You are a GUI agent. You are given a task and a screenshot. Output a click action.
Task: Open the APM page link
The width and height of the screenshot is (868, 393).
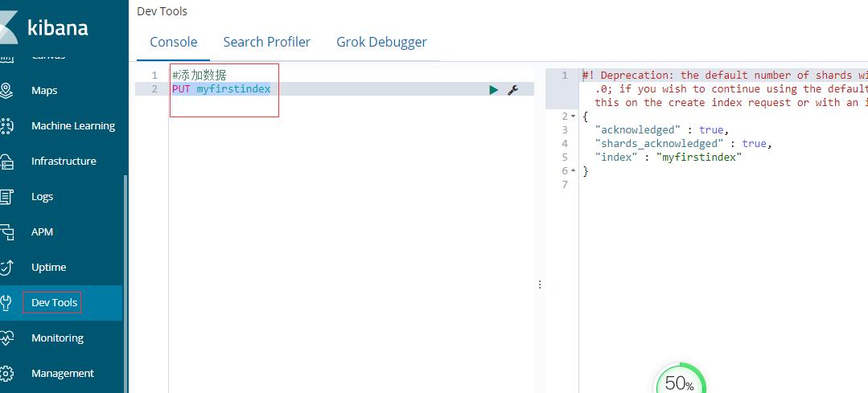coord(42,232)
